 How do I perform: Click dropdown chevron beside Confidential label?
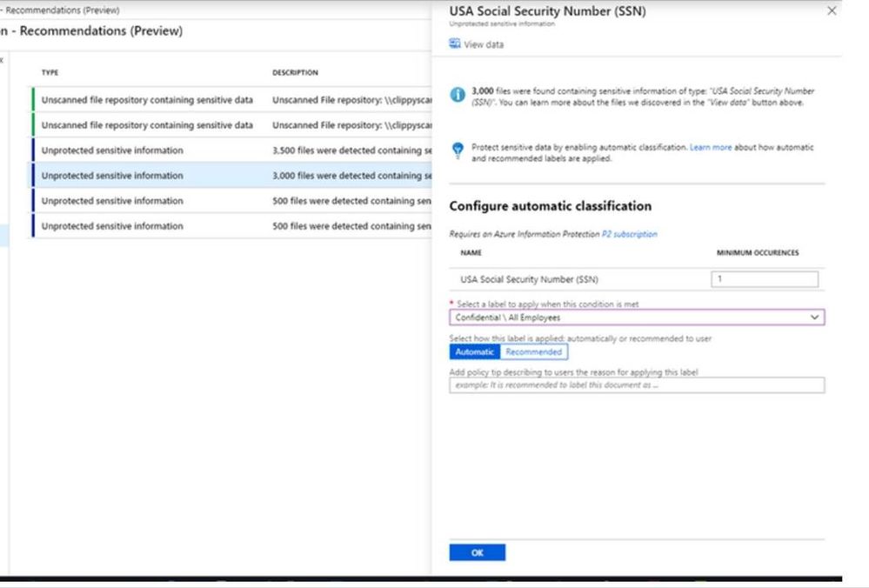click(x=815, y=318)
